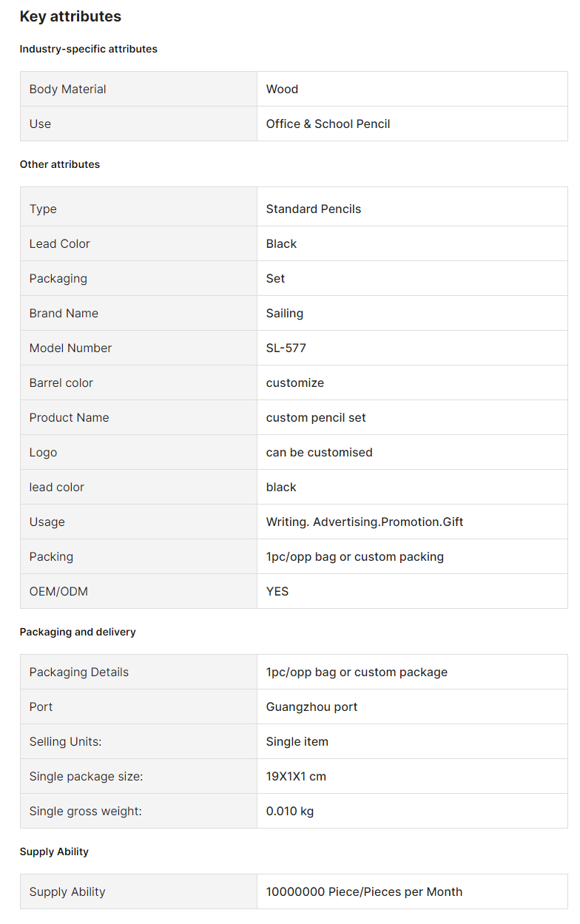Click the Barrel color label
The image size is (580, 924).
click(x=61, y=382)
